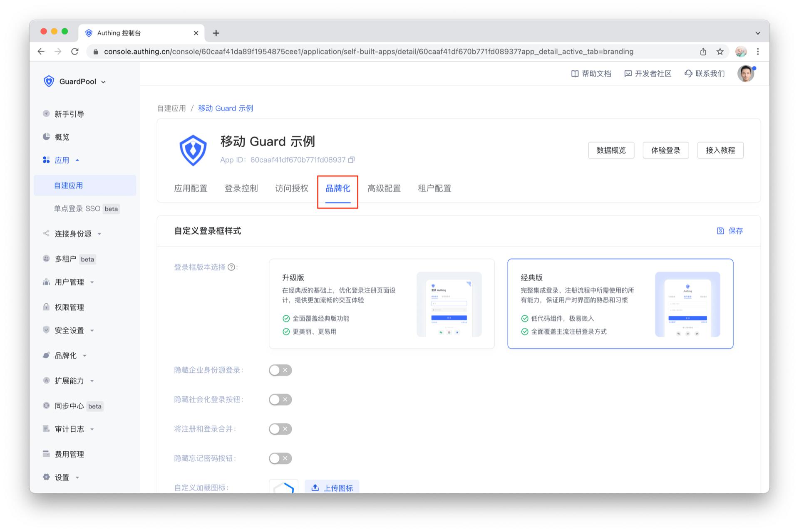Image resolution: width=799 pixels, height=532 pixels.
Task: Click the help question-mark next to 登录框版本选择
Action: pos(231,267)
